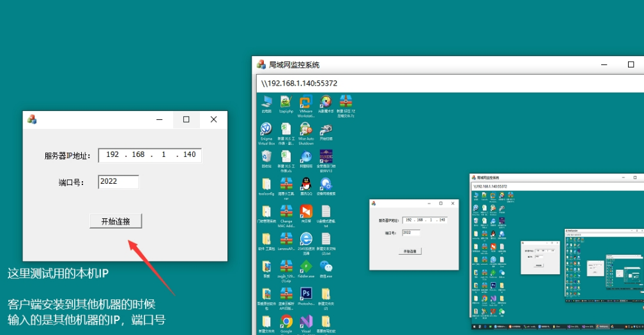This screenshot has width=644, height=335.
Task: Minimize the 局域网监控系统 window
Action: click(x=604, y=64)
